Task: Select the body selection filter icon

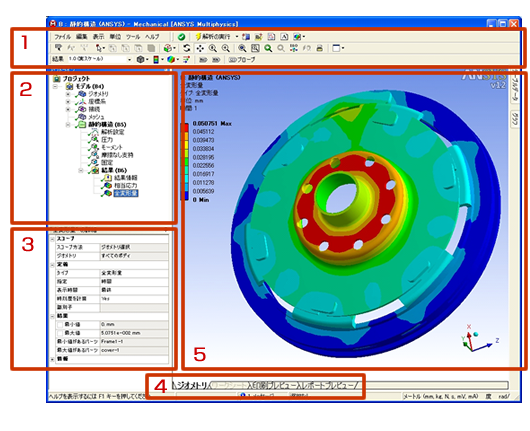Action: coord(151,48)
